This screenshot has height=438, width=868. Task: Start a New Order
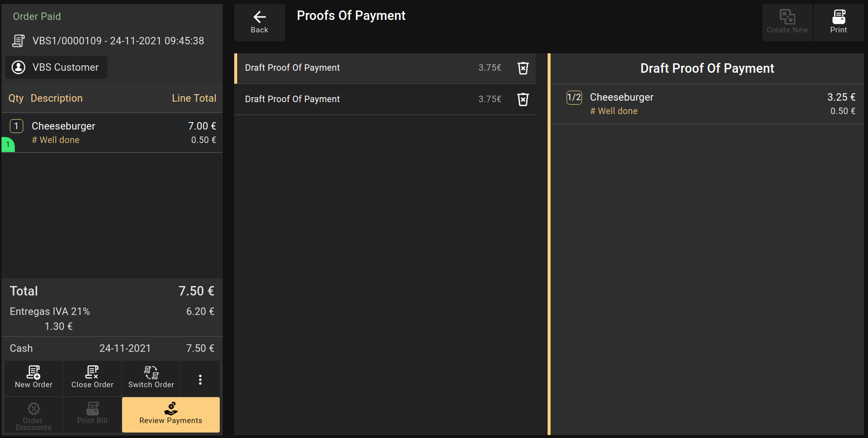33,378
